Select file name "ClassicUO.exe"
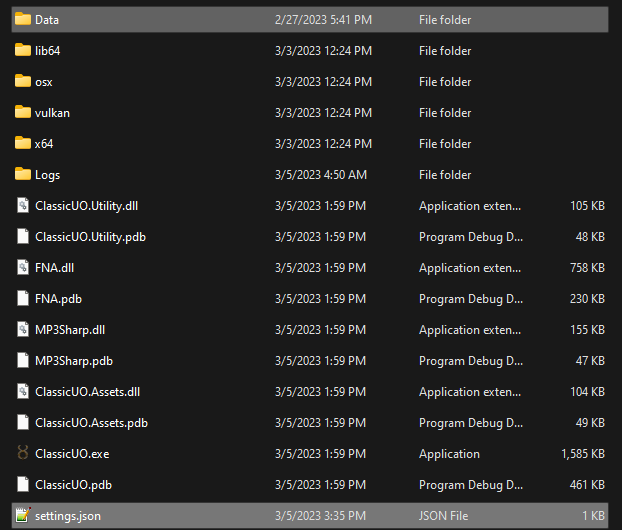 coord(72,454)
